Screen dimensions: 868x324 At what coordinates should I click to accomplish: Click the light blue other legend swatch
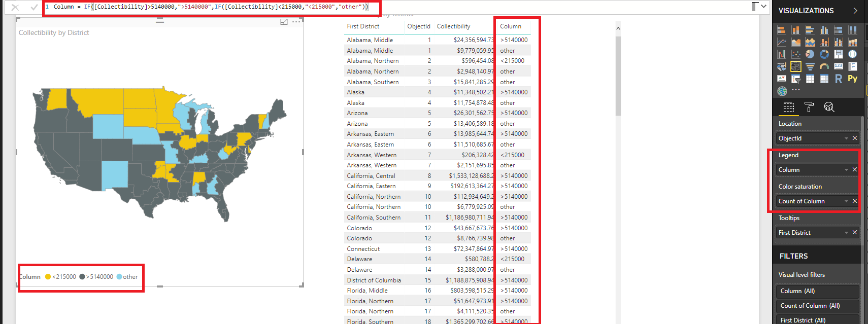point(119,277)
